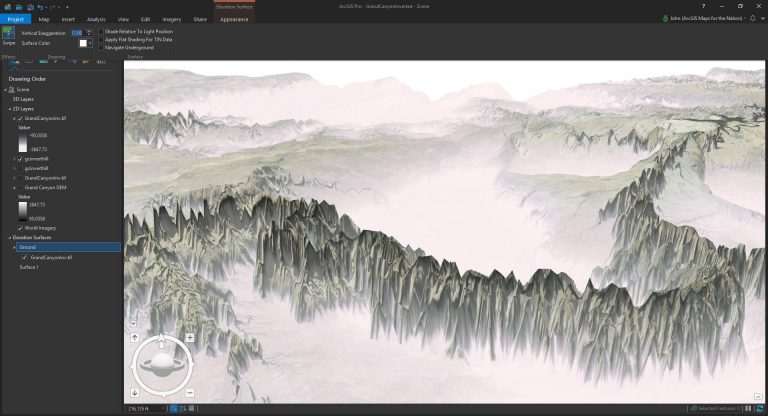
Task: Click the navigator down arrow button
Action: click(x=135, y=392)
